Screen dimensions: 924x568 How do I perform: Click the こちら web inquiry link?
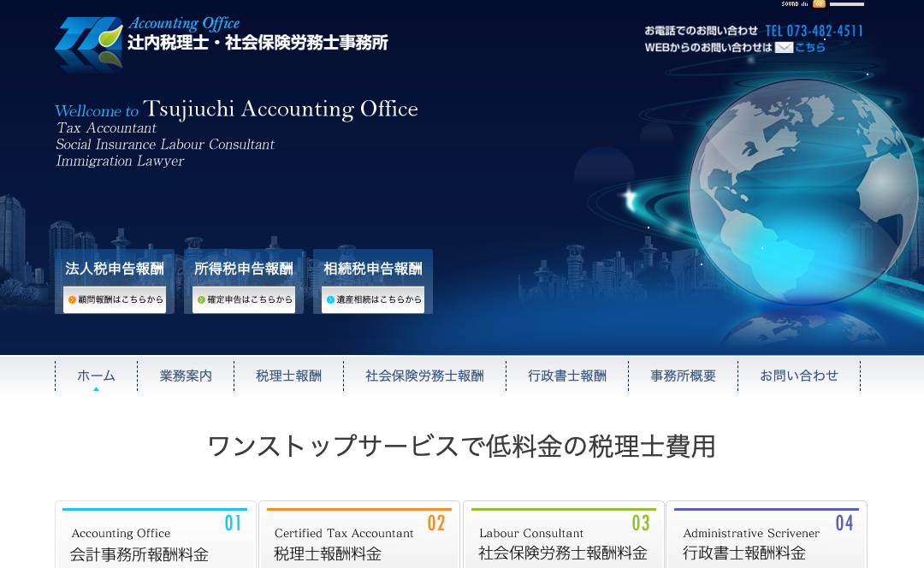click(810, 48)
